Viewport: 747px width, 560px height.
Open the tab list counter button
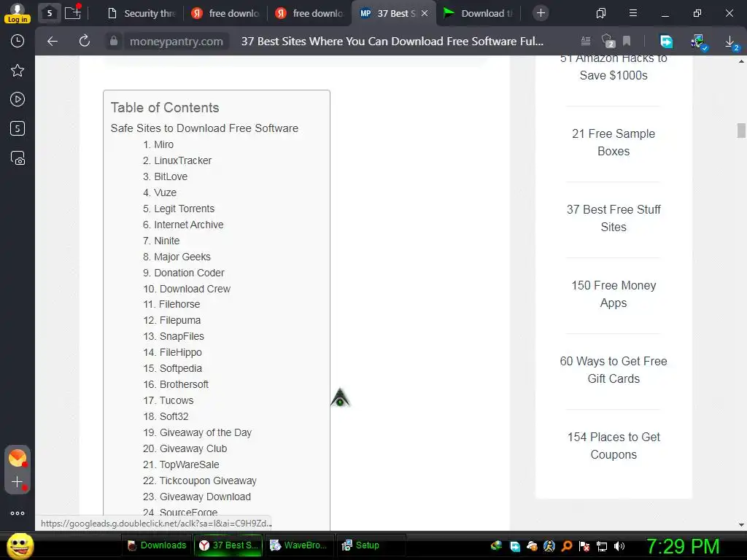[49, 13]
